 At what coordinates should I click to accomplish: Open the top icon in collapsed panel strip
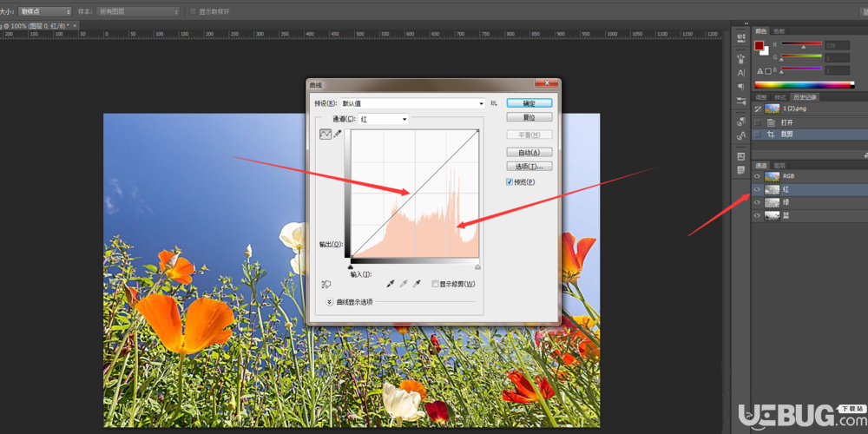(x=741, y=38)
